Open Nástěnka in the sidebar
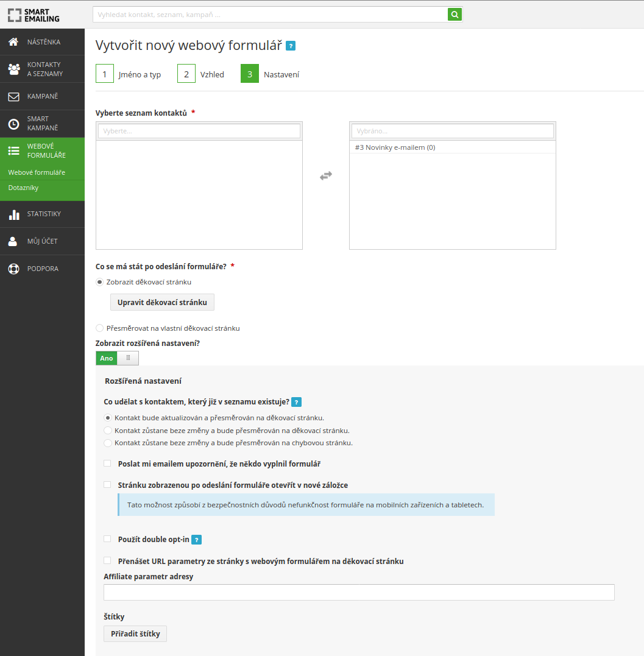Screen dimensions: 644x656 pos(42,42)
